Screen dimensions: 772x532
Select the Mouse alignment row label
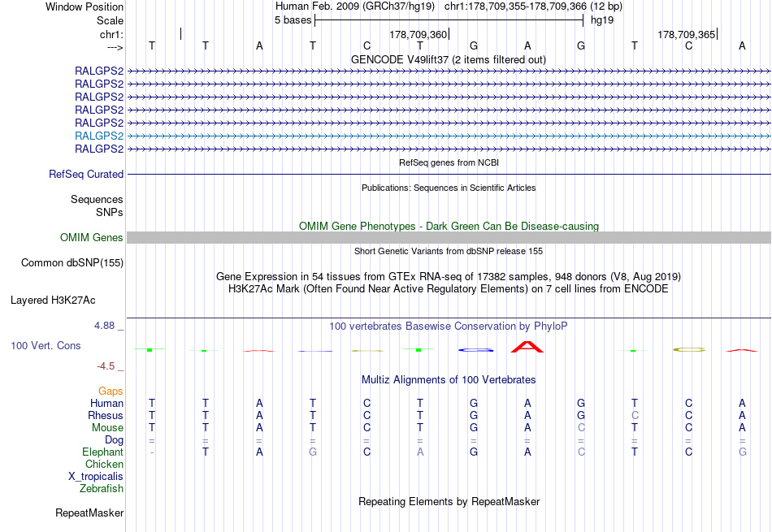tap(107, 428)
